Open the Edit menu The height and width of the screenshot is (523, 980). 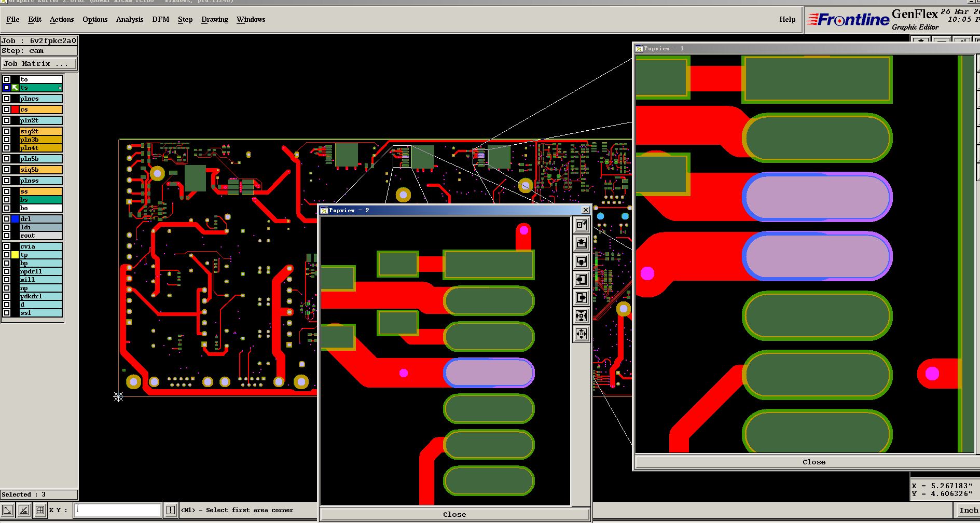pos(35,19)
